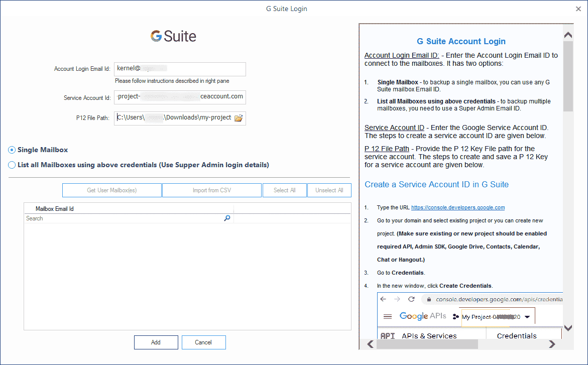Click the Service Account Id field
588x365 pixels.
(x=180, y=97)
